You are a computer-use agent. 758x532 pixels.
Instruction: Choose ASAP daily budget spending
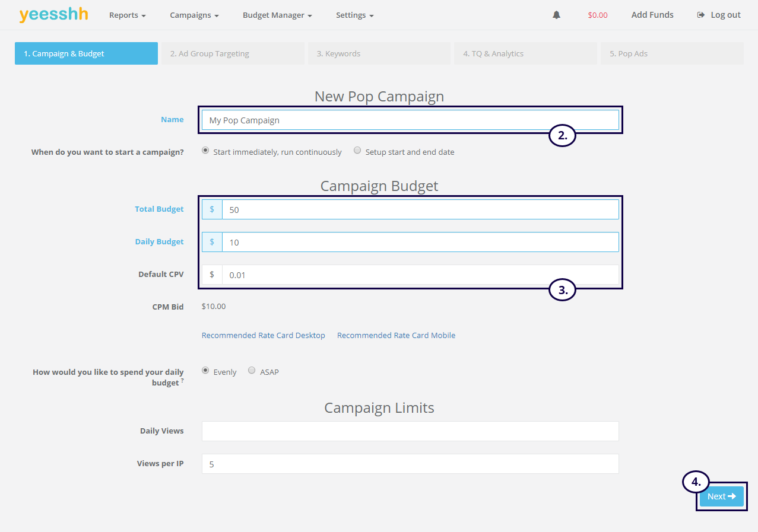[252, 371]
